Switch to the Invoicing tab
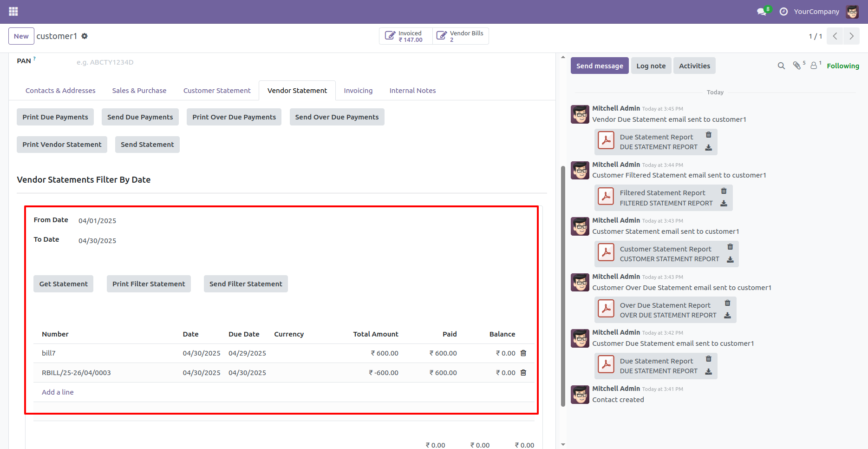The height and width of the screenshot is (449, 868). tap(358, 90)
